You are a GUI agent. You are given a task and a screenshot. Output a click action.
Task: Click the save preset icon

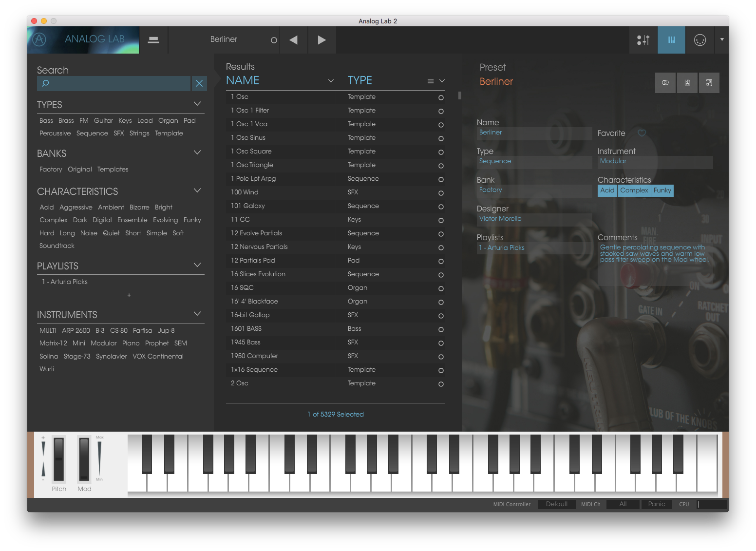pos(687,83)
